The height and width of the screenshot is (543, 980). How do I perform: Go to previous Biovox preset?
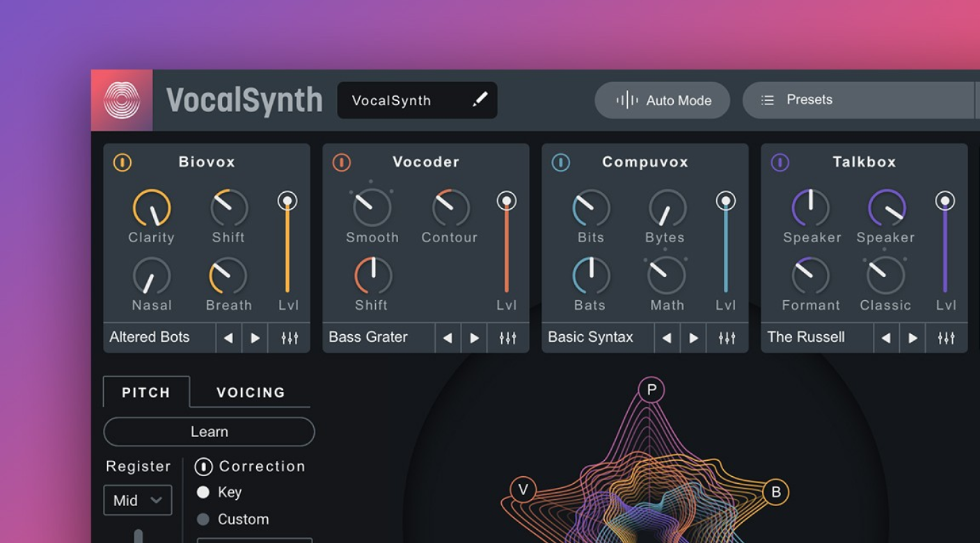pos(228,338)
